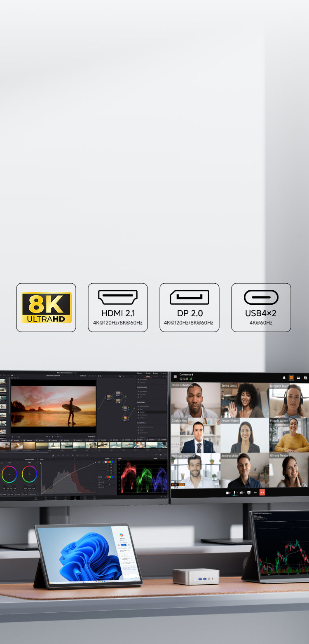Select Amber Walker video tile
The height and width of the screenshot is (644, 309).
pyautogui.click(x=245, y=436)
